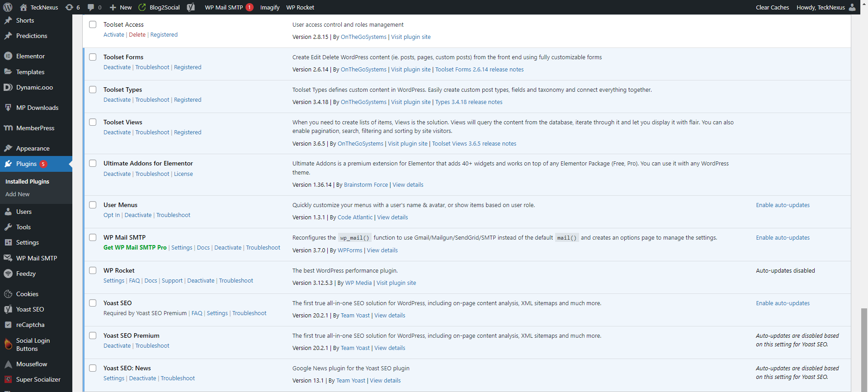Tick the User Menus checkbox
This screenshot has height=392, width=868.
93,205
